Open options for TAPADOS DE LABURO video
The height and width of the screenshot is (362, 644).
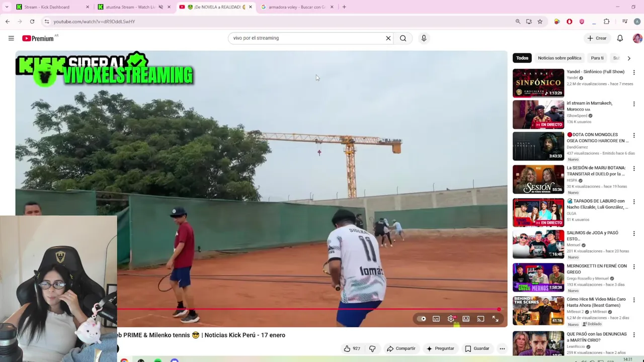(x=634, y=202)
